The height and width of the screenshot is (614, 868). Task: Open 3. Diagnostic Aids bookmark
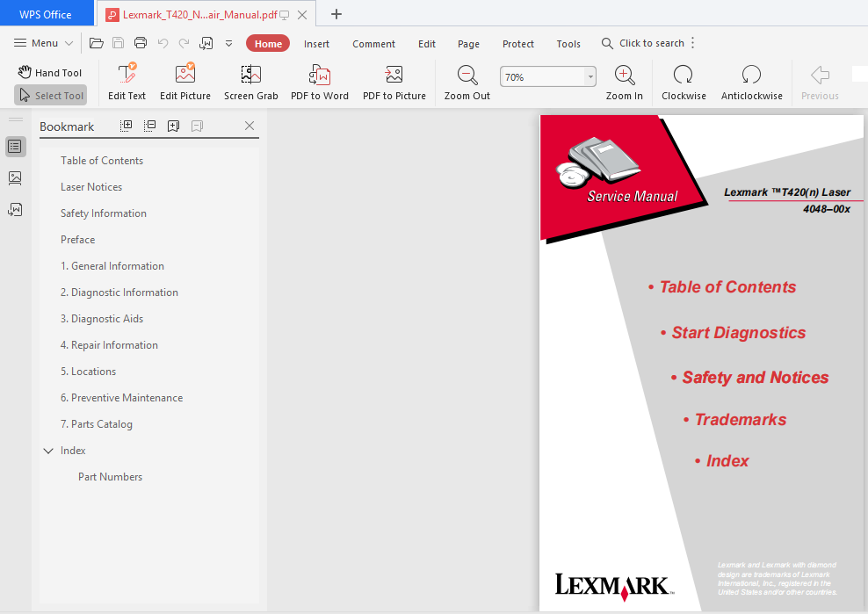102,319
